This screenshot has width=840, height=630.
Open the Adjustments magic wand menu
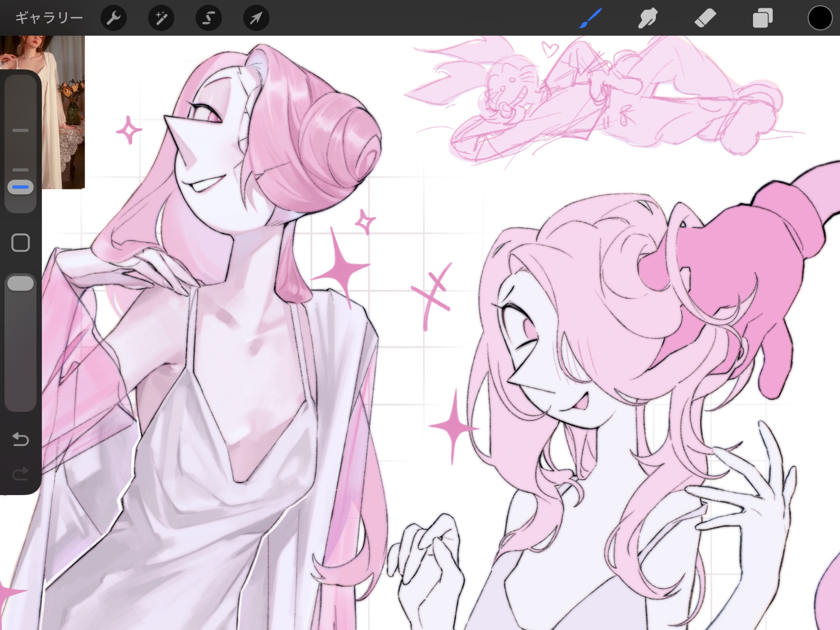[x=161, y=18]
